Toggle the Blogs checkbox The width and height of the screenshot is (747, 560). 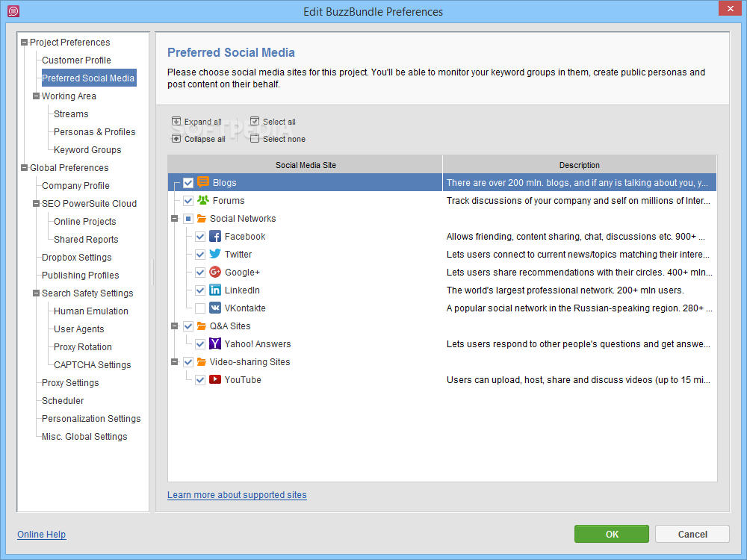188,183
